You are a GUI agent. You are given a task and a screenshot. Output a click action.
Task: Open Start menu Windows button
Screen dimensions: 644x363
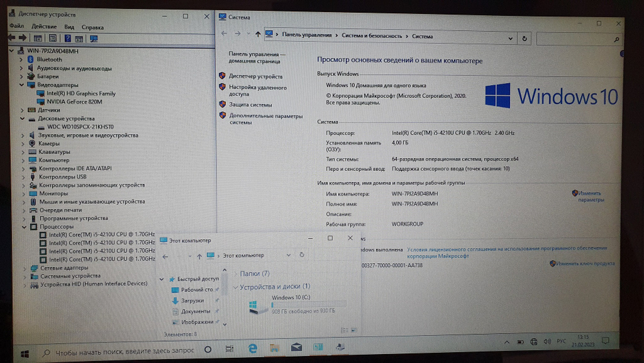coord(24,354)
